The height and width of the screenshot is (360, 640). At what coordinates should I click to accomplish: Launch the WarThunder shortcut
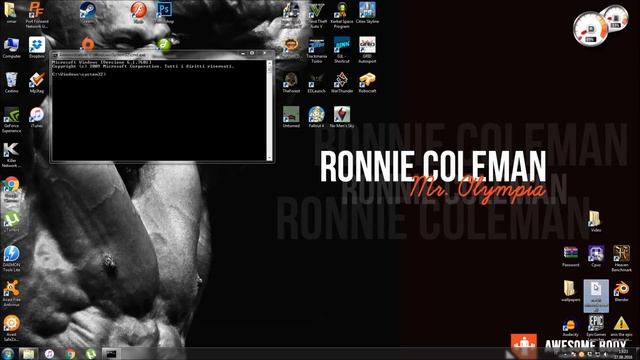[x=342, y=83]
